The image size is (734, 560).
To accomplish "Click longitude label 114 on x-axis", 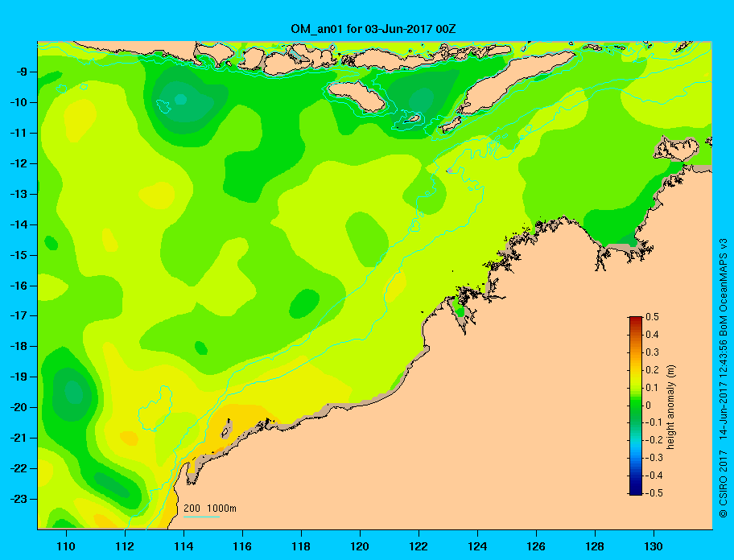I will tap(183, 546).
